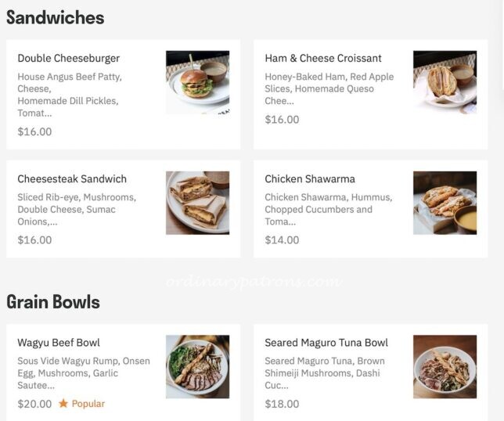Choose the Wagyu Beef Bowl title
The image size is (504, 421).
tap(59, 343)
